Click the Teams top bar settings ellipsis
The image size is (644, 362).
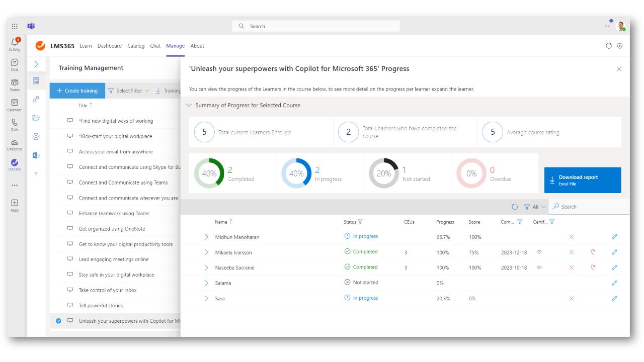(607, 26)
